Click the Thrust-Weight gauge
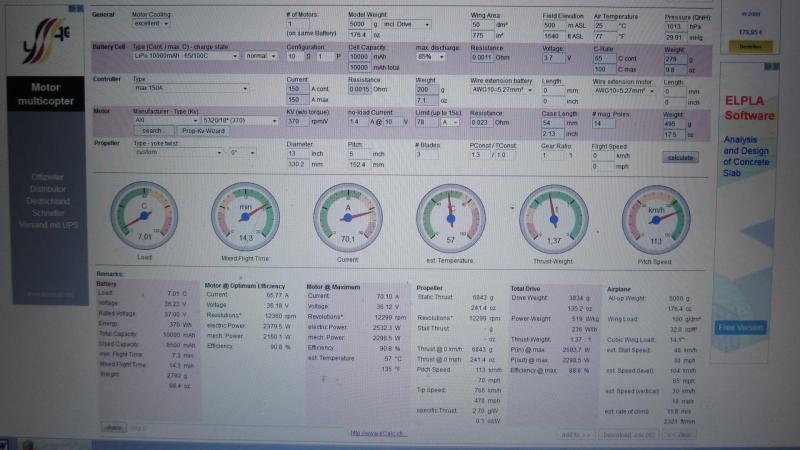800x450 pixels. click(x=553, y=216)
